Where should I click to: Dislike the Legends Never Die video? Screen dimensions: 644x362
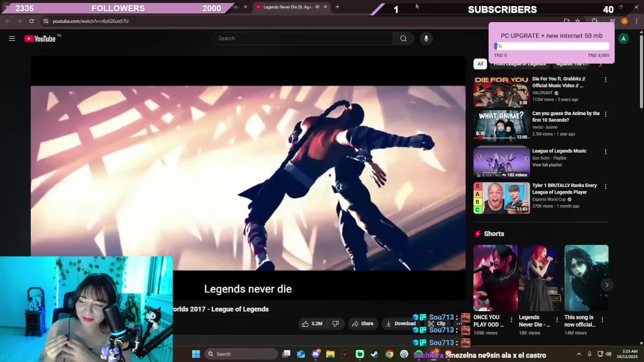click(336, 324)
